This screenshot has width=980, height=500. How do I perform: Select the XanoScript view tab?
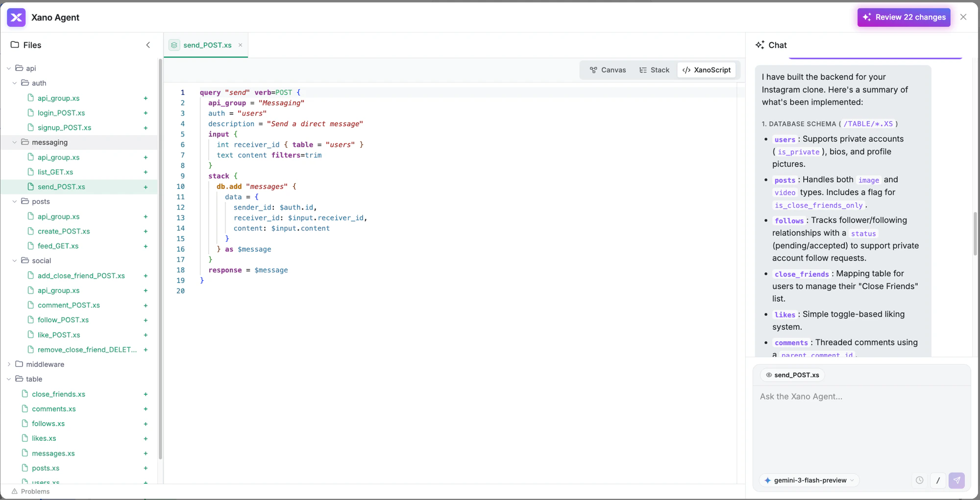pos(707,70)
